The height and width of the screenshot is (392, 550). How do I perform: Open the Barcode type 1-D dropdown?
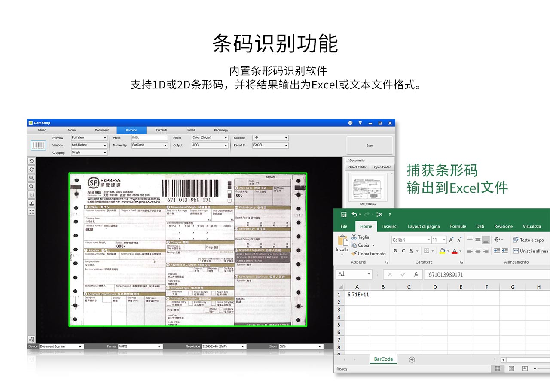(x=270, y=138)
